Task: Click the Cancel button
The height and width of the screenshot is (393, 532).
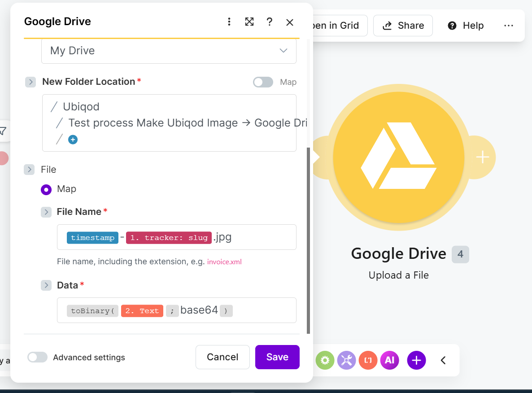Action: (222, 357)
